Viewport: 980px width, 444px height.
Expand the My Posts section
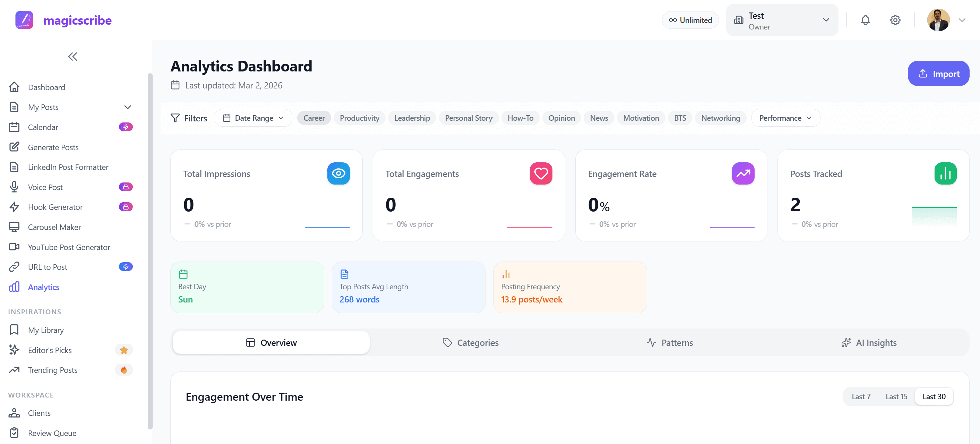pyautogui.click(x=128, y=107)
